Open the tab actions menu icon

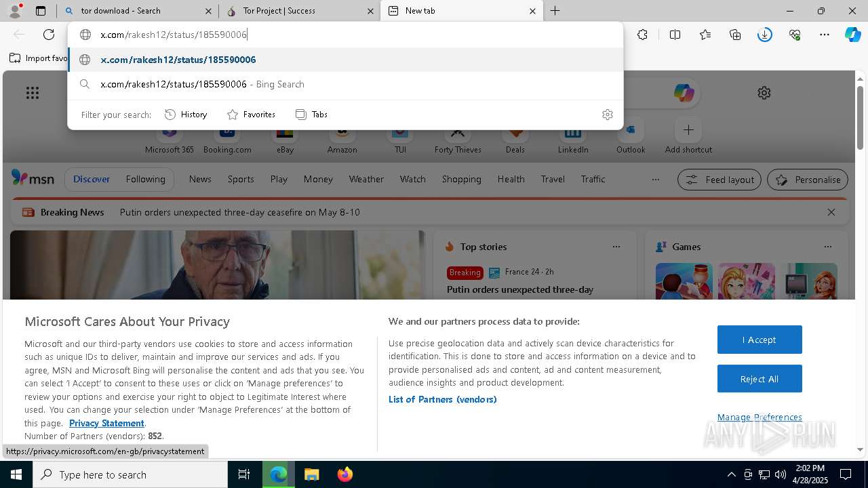41,11
